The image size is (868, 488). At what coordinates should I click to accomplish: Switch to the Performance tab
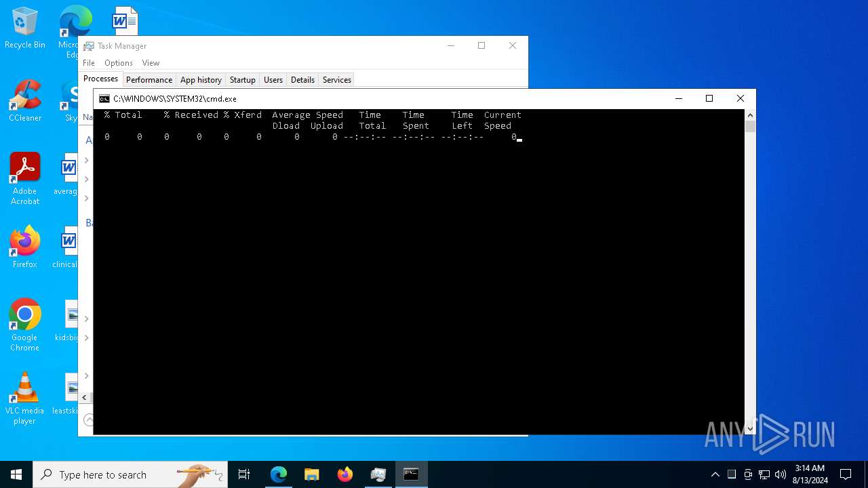pos(149,80)
